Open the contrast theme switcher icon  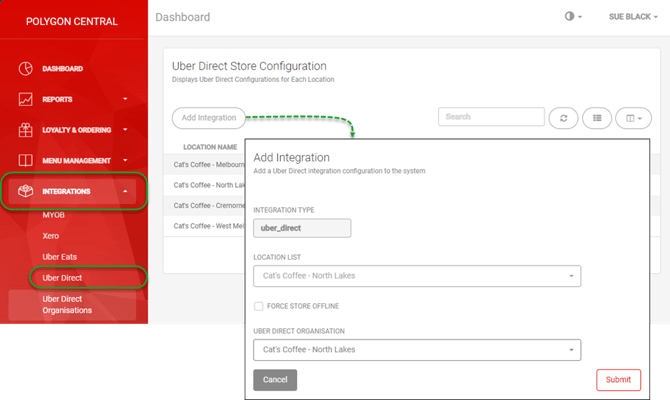click(570, 17)
